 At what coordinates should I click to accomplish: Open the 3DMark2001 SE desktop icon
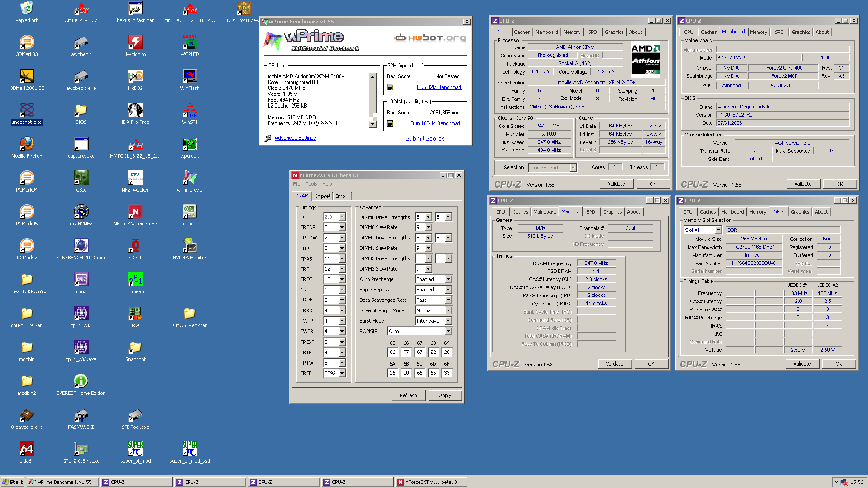27,80
